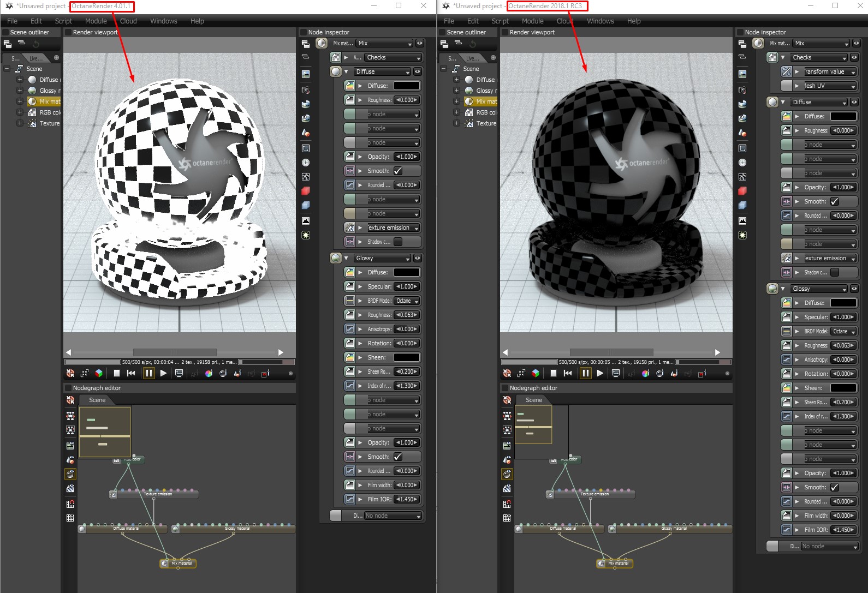Toggle eye icon beside Mix dropdown in left inspector
Image resolution: width=868 pixels, height=593 pixels.
tap(419, 43)
